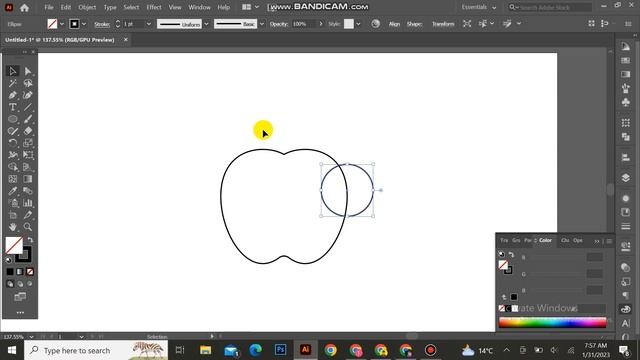Switch to Draw Normal mode
640x360 pixels.
(10, 284)
